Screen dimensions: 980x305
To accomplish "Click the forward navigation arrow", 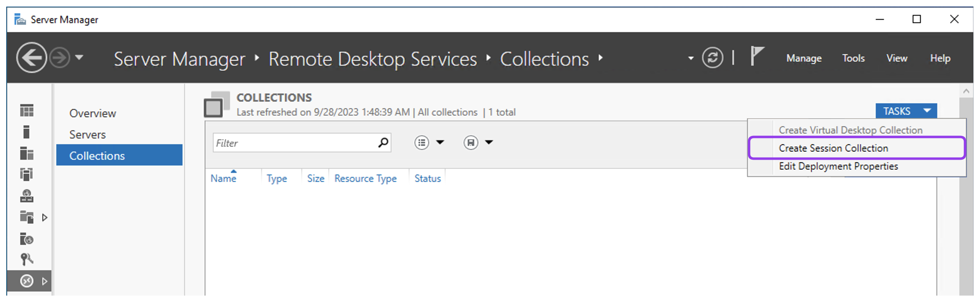I will (x=60, y=58).
